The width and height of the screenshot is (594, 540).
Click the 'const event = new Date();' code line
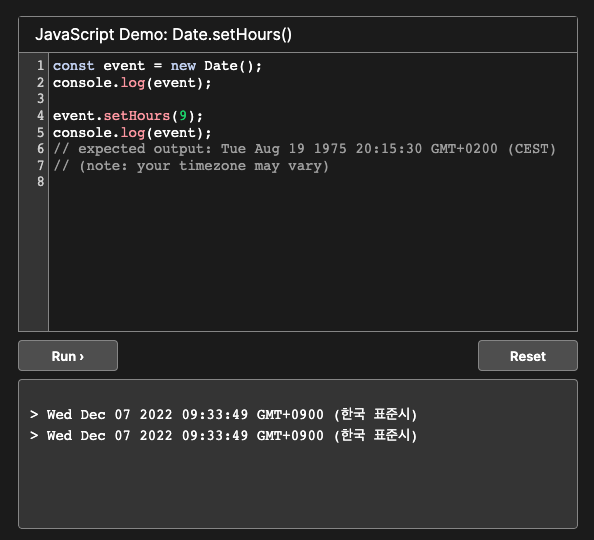tap(157, 66)
